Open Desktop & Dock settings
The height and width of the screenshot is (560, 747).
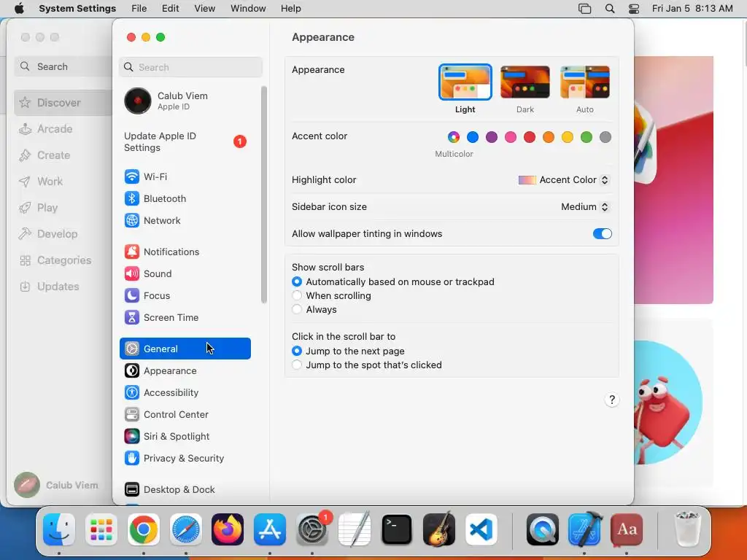185,489
